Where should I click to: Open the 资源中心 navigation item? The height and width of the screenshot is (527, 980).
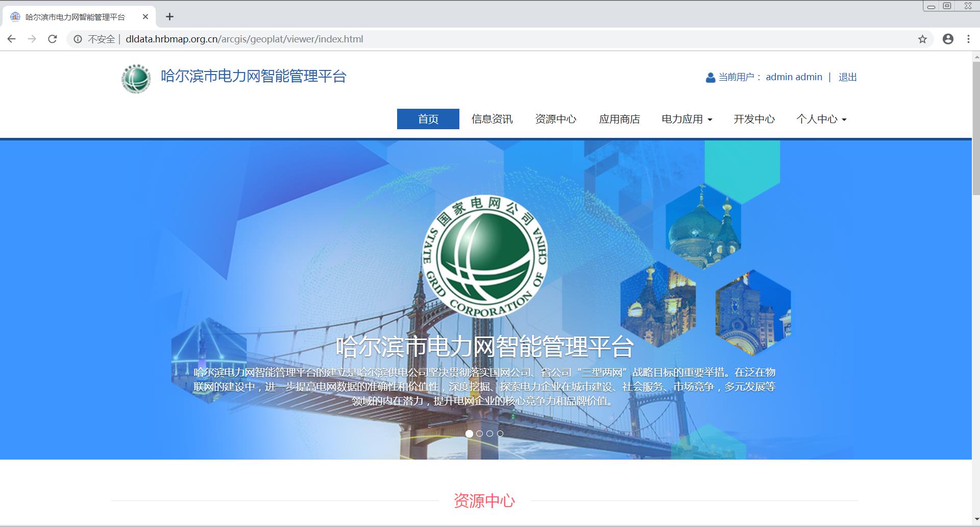pyautogui.click(x=556, y=119)
